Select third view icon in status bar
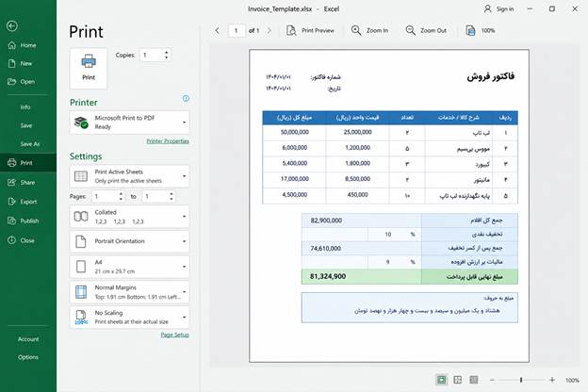Image resolution: width=588 pixels, height=392 pixels. coord(474,380)
